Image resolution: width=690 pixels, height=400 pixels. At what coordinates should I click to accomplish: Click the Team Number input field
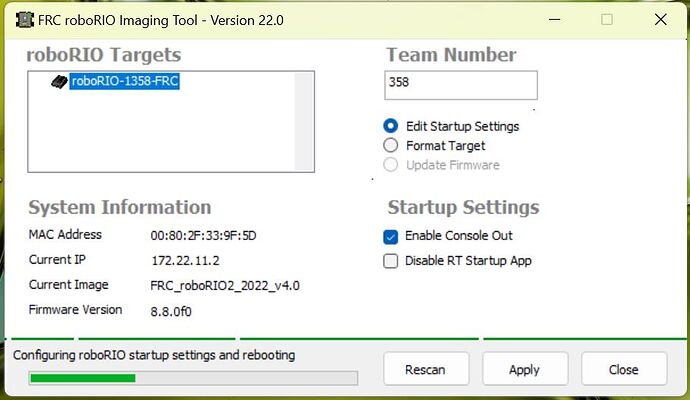pos(461,85)
